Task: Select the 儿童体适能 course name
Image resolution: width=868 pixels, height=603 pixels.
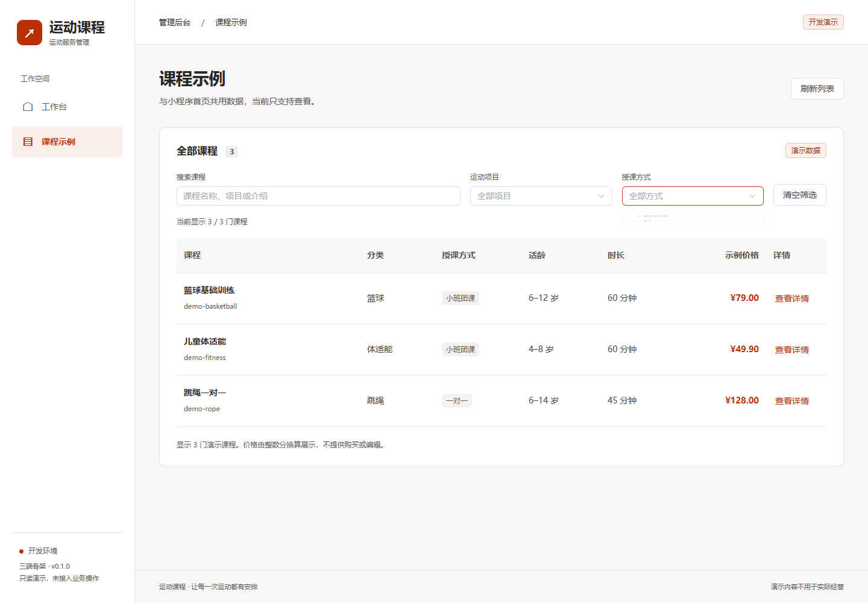Action: 205,341
